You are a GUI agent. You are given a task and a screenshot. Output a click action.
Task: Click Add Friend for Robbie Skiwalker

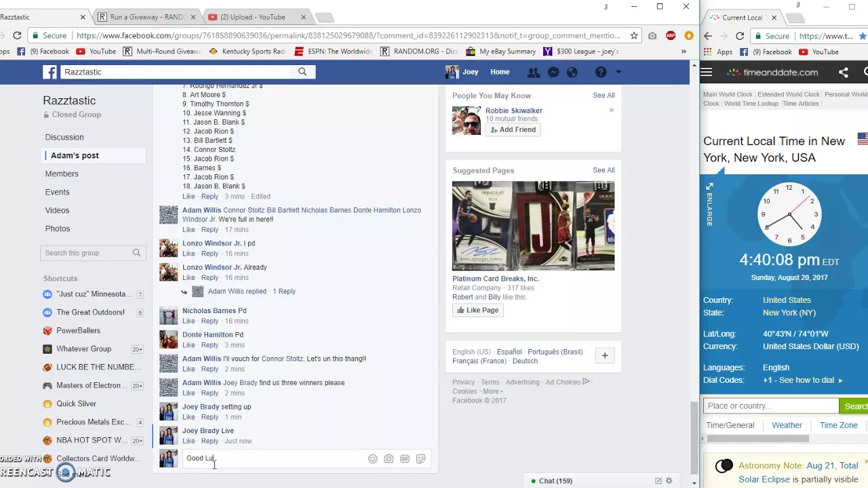[513, 129]
